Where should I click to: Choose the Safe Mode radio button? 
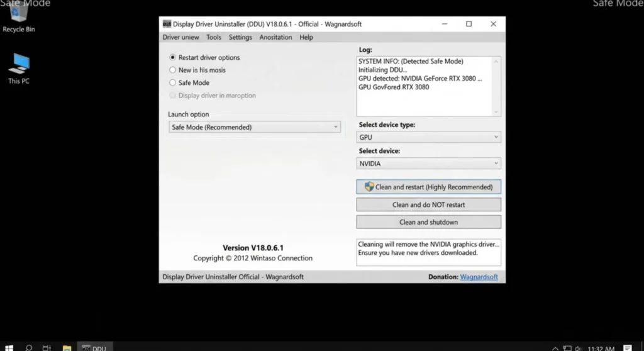172,82
